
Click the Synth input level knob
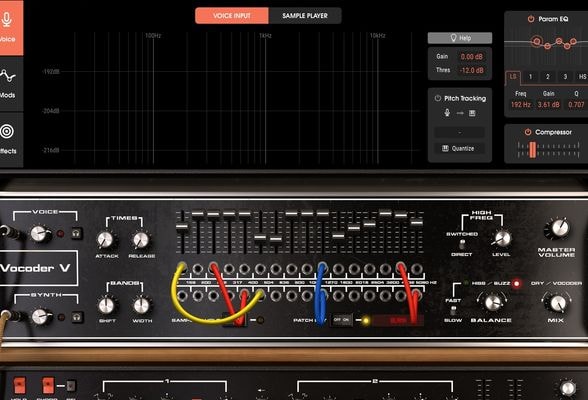tap(40, 317)
